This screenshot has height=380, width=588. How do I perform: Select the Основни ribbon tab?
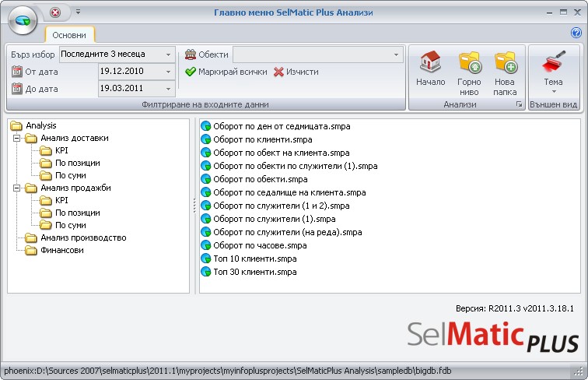(69, 35)
